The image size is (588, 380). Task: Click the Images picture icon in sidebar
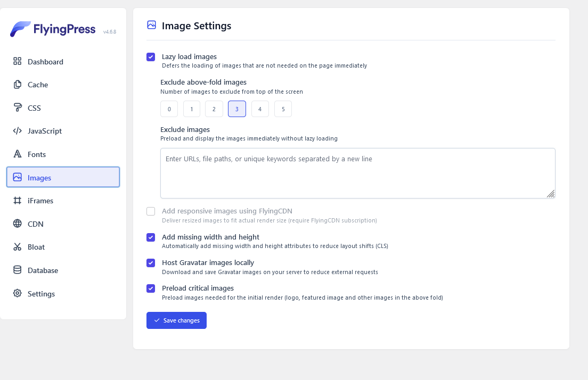click(17, 177)
